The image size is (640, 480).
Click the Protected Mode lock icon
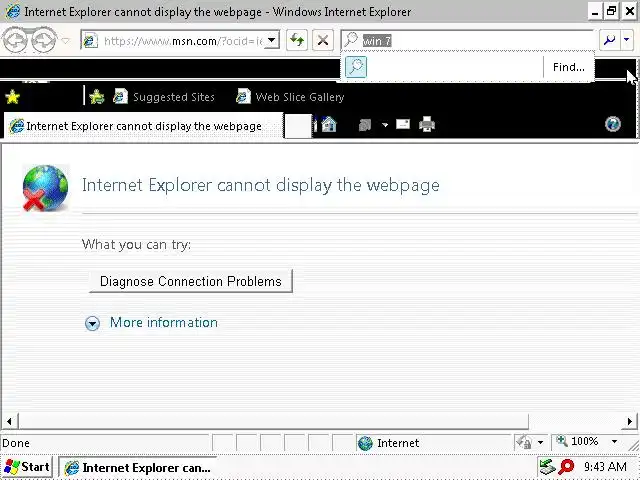[x=524, y=442]
